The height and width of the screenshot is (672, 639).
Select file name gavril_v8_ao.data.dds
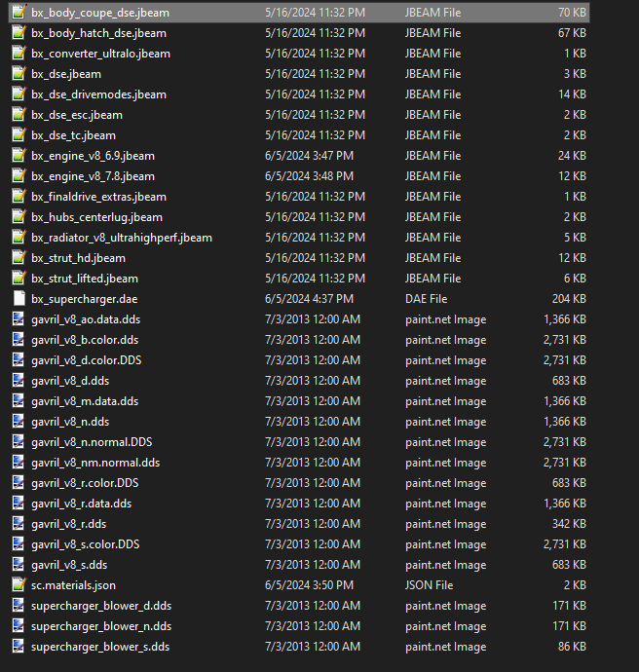click(x=86, y=319)
